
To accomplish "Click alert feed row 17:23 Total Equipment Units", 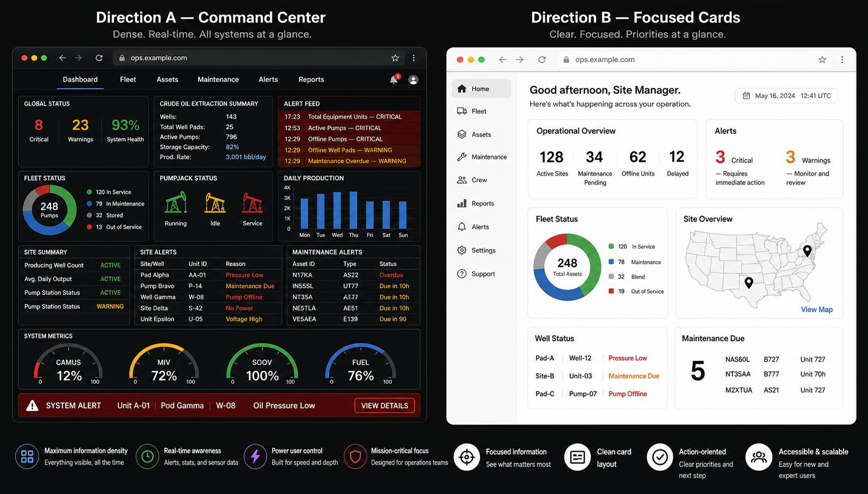I will pos(349,117).
